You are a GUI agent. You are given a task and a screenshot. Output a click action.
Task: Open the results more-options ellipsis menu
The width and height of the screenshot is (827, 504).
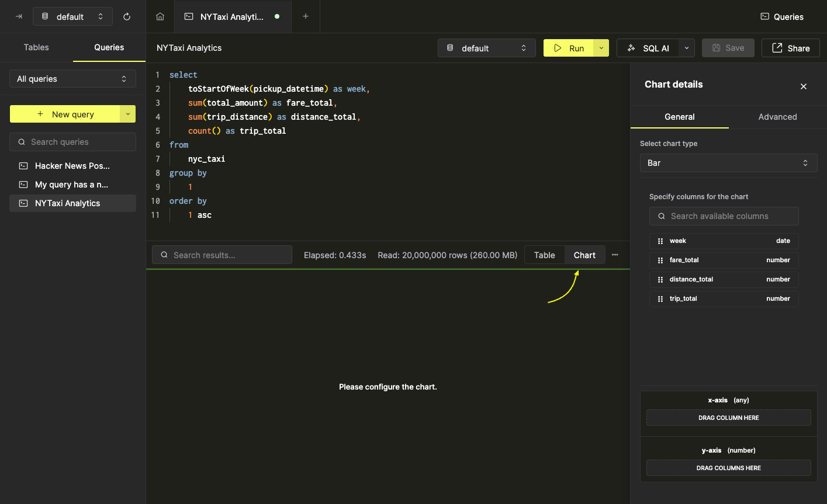tap(614, 255)
